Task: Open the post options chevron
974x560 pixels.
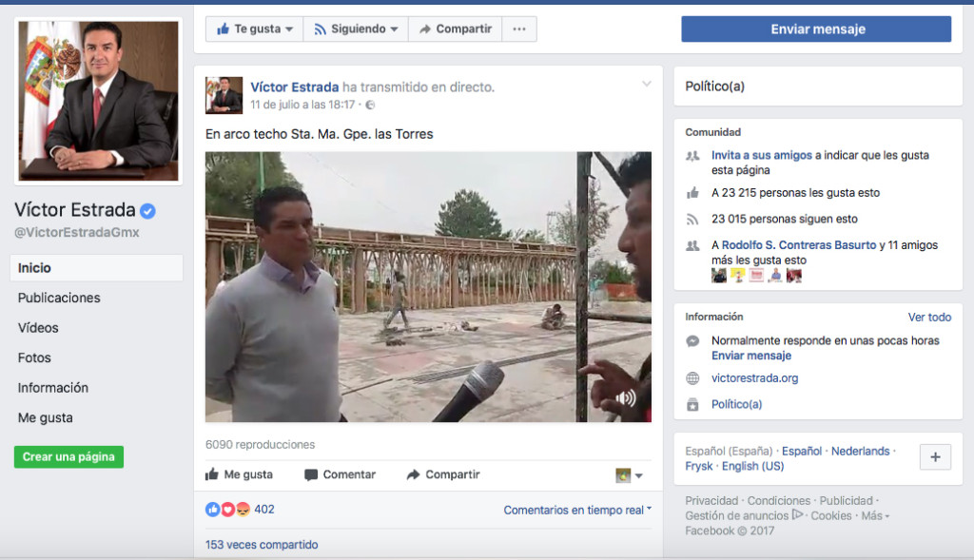Action: (647, 85)
